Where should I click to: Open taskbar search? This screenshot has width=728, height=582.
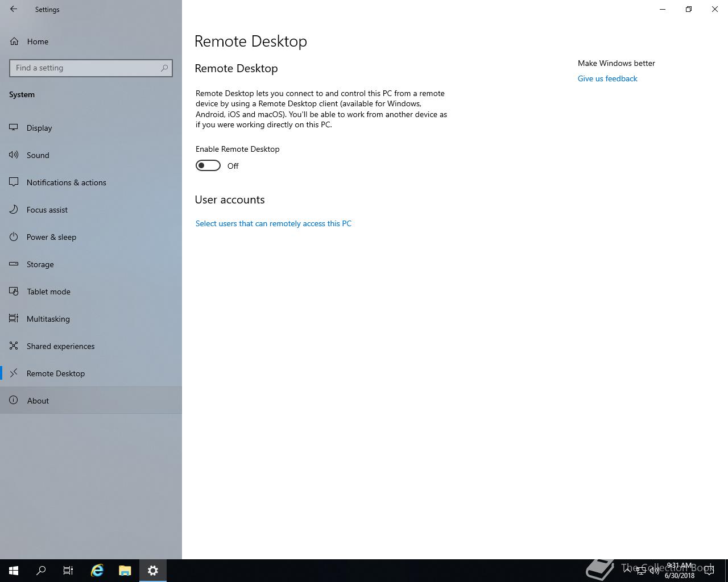(41, 571)
